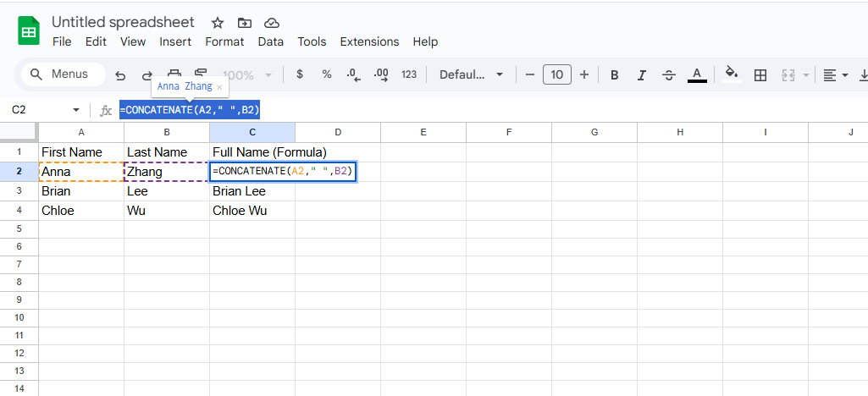Viewport: 868px width, 396px height.
Task: Format as percent
Action: (327, 74)
